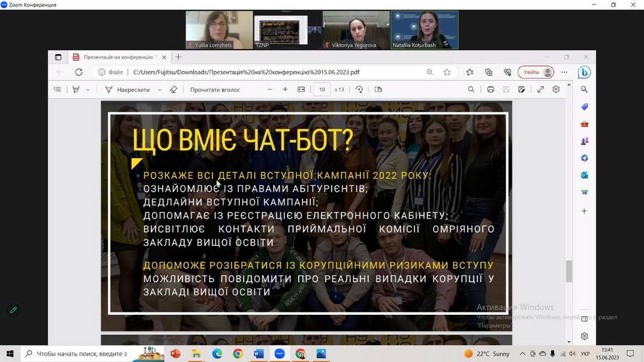
Task: Click the Увійти sign-in button
Action: tap(536, 72)
